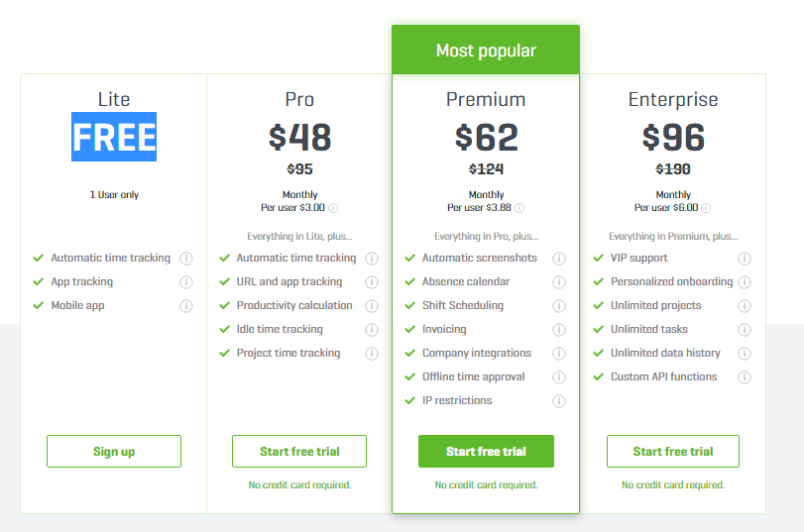Screen dimensions: 804x532
Task: Open info icon next to Shift Scheduling
Action: (x=559, y=306)
